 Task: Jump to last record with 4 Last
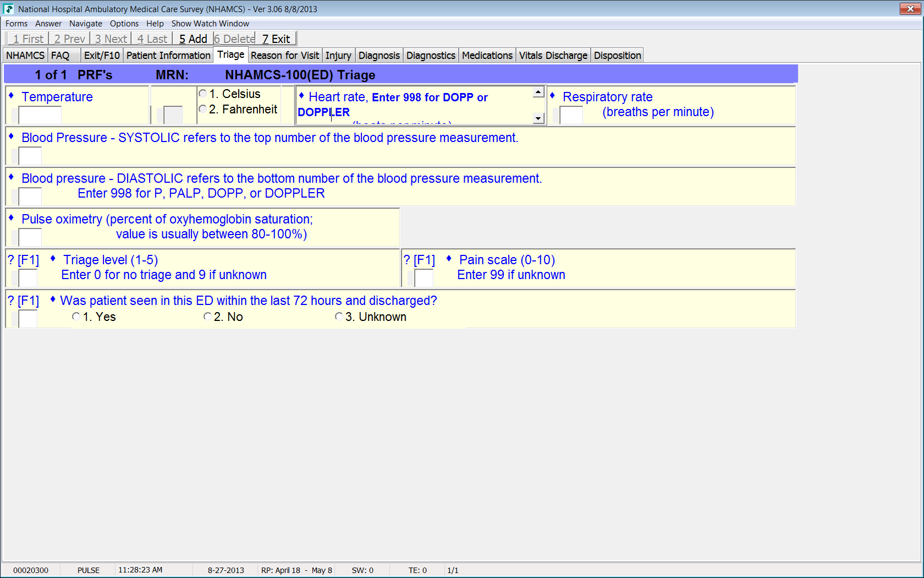click(152, 39)
